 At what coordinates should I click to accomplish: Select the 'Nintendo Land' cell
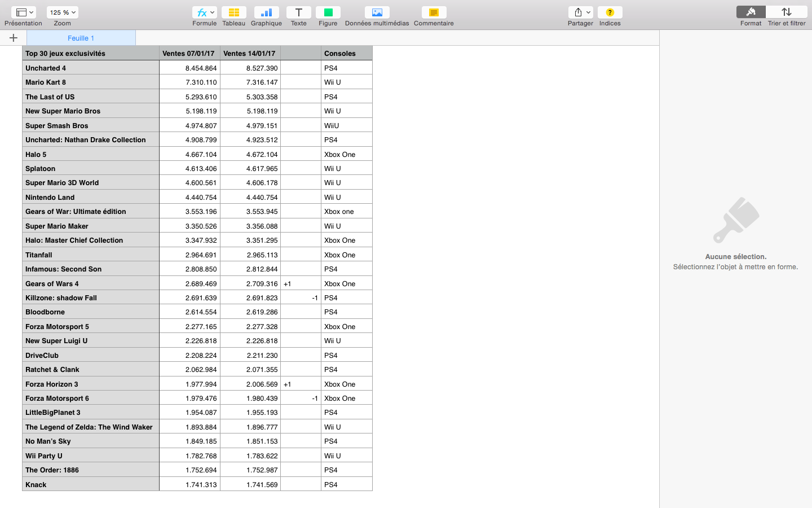pos(91,197)
